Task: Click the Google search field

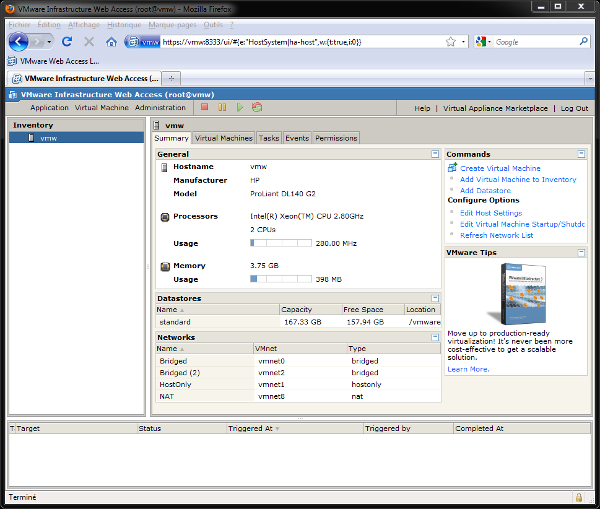Action: (x=536, y=42)
